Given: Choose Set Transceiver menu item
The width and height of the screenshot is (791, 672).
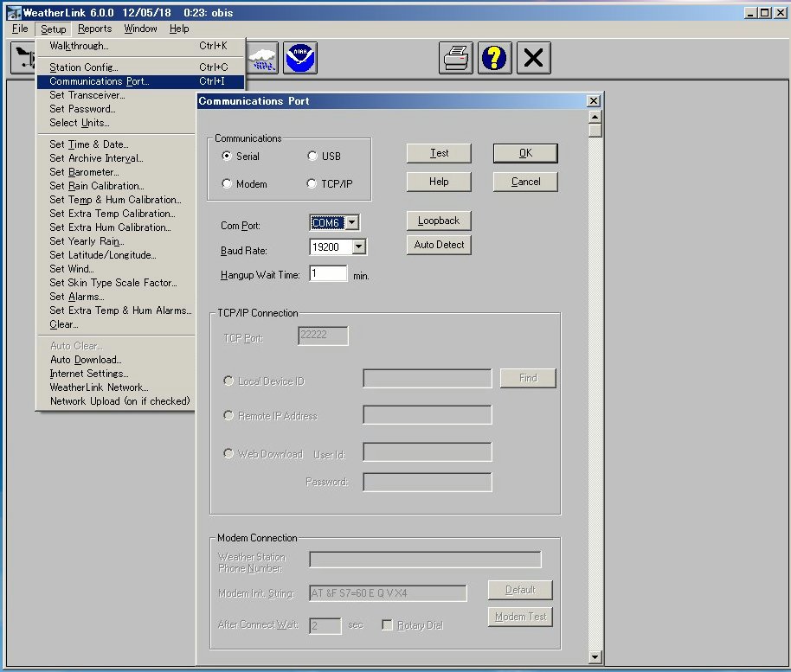Looking at the screenshot, I should point(117,95).
